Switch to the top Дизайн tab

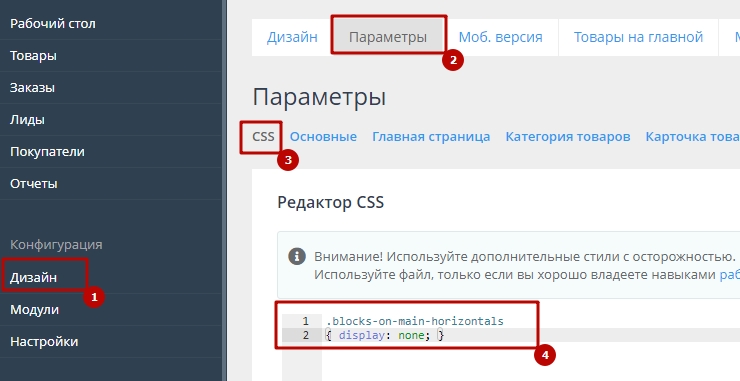[x=292, y=37]
